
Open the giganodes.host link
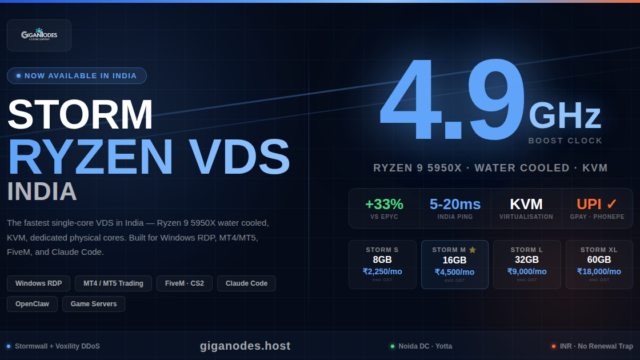[245, 346]
